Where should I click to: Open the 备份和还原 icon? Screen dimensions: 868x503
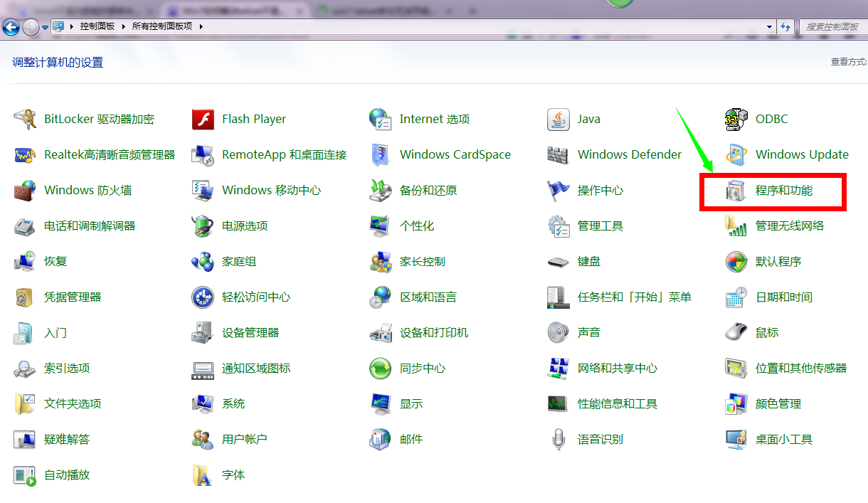381,190
